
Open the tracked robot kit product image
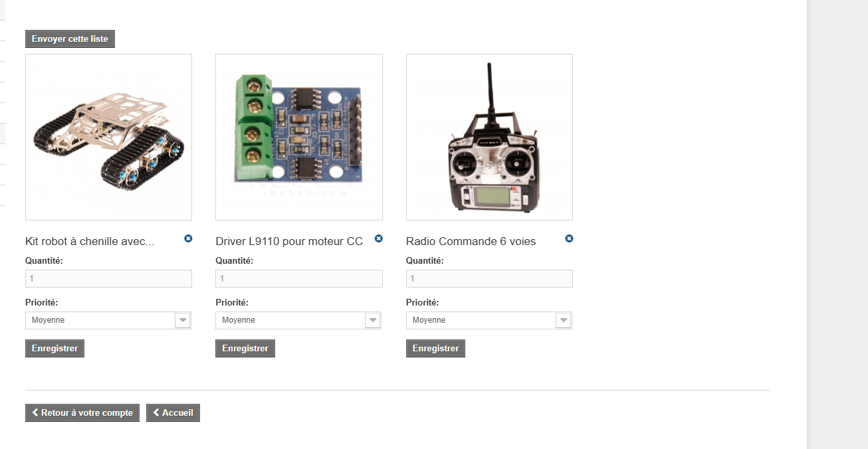point(108,137)
